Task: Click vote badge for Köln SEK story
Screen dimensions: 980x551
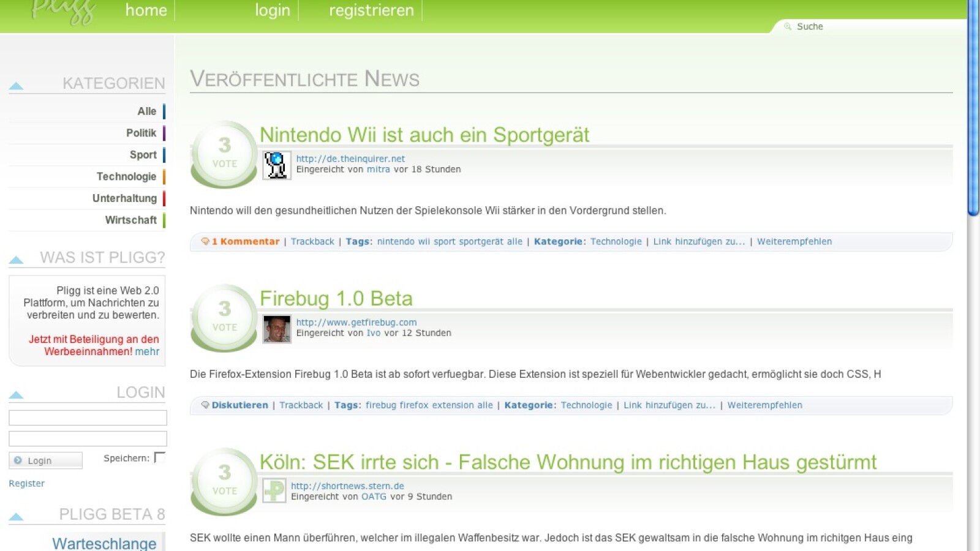Action: coord(224,481)
